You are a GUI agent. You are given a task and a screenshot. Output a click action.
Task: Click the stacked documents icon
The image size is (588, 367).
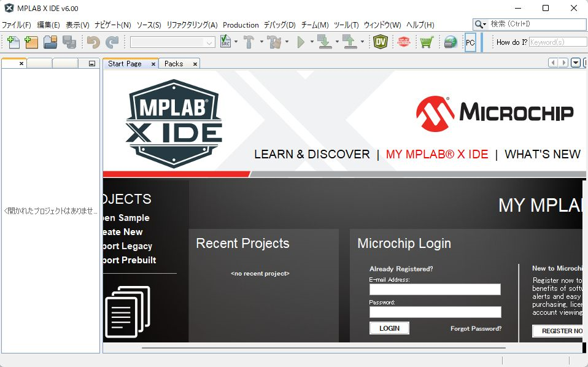coord(128,312)
